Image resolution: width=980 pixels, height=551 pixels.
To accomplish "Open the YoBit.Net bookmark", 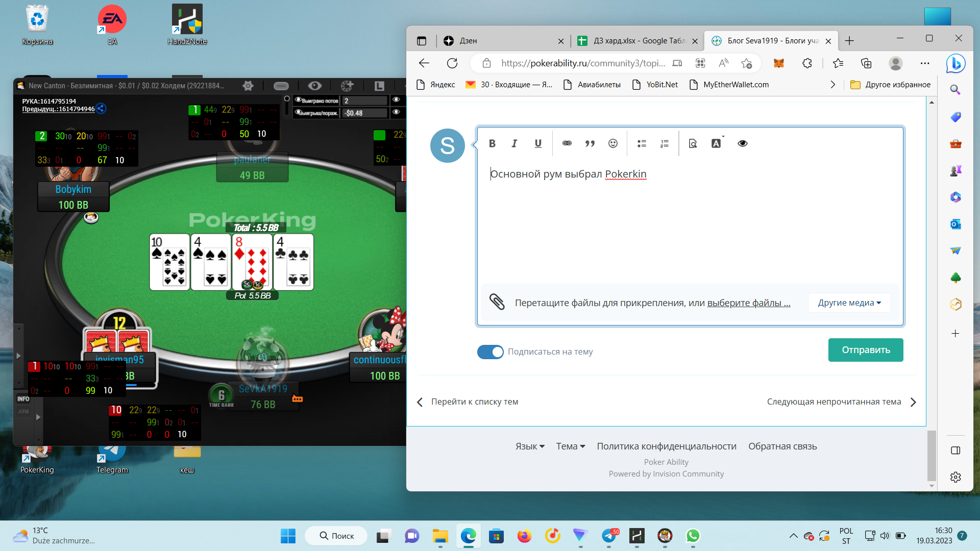I will pos(655,85).
